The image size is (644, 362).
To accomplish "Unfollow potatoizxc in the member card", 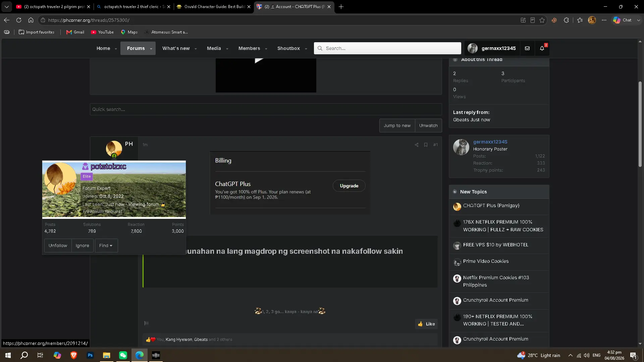I will pos(58,246).
